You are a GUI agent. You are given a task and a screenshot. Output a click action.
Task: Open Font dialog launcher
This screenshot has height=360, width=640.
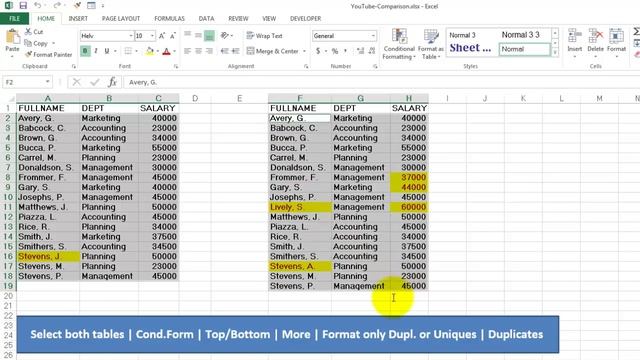pos(176,66)
